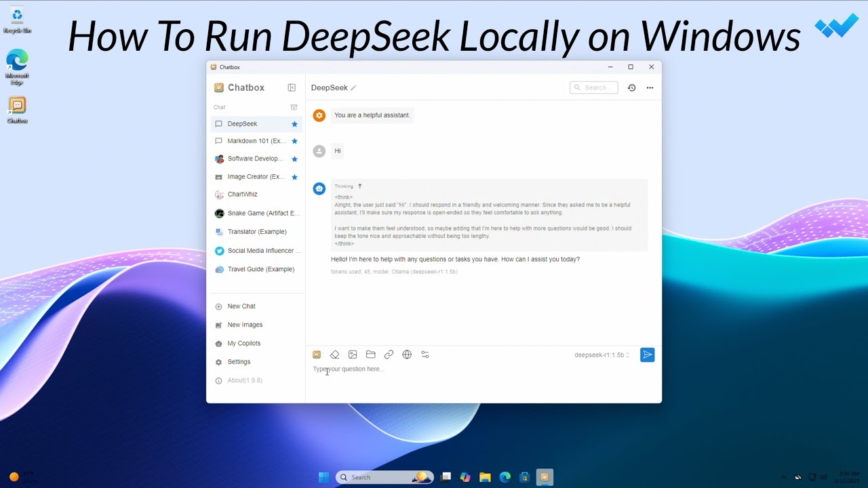868x488 pixels.
Task: Open the Translator (Example) chat
Action: 256,232
